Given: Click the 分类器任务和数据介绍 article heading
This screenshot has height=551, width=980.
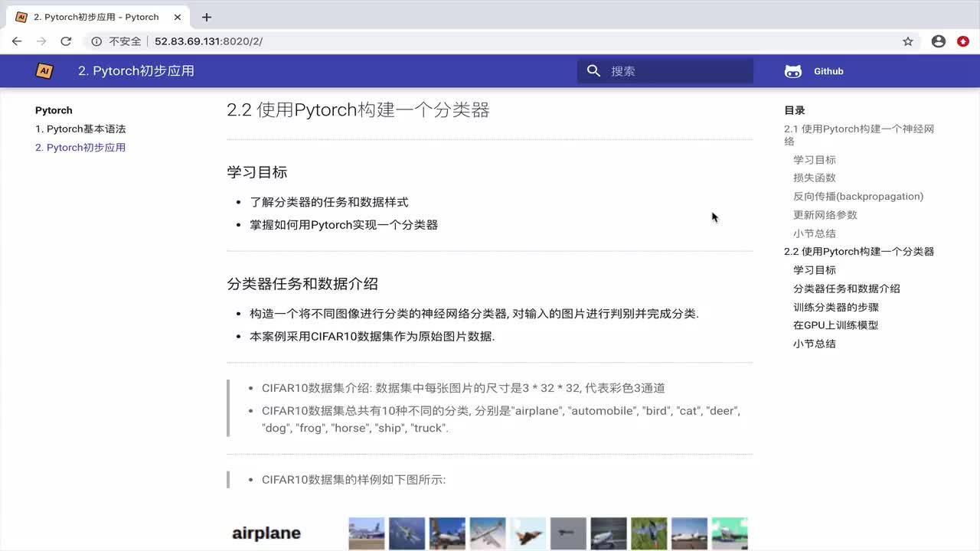Looking at the screenshot, I should [x=302, y=283].
